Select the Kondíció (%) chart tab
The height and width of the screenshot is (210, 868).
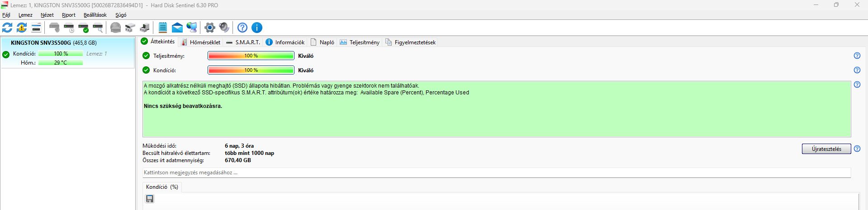tap(162, 187)
